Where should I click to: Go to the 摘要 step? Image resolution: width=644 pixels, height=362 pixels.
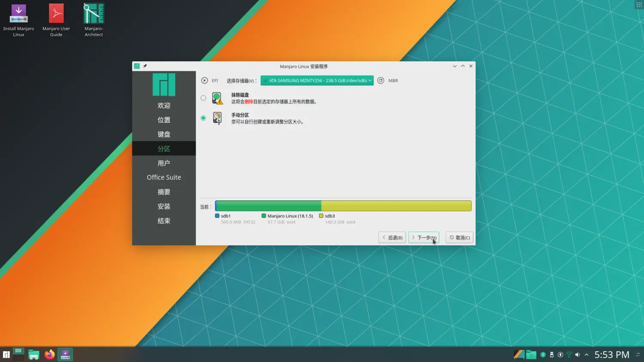click(x=164, y=192)
